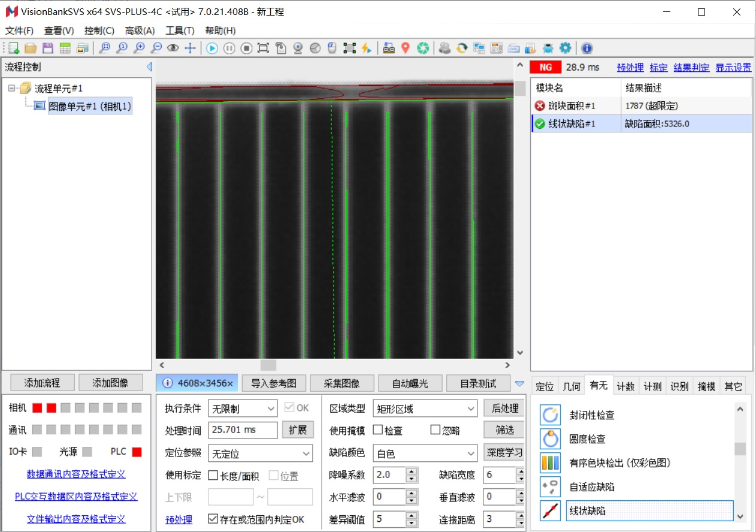756x532 pixels.
Task: Click the blue bug debug icon
Action: [x=548, y=49]
